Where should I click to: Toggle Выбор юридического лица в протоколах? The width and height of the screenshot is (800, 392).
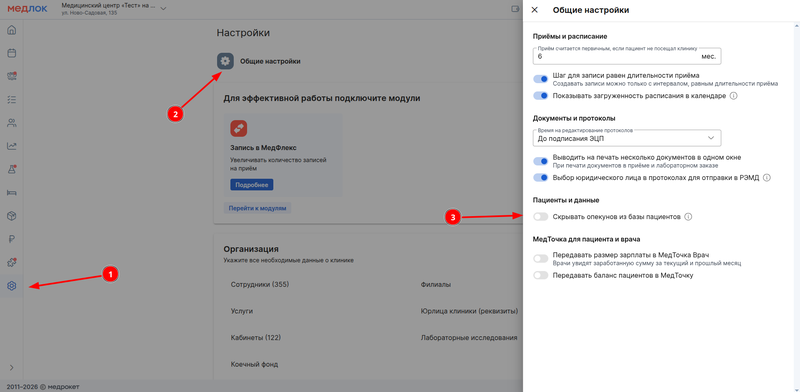[x=540, y=178]
